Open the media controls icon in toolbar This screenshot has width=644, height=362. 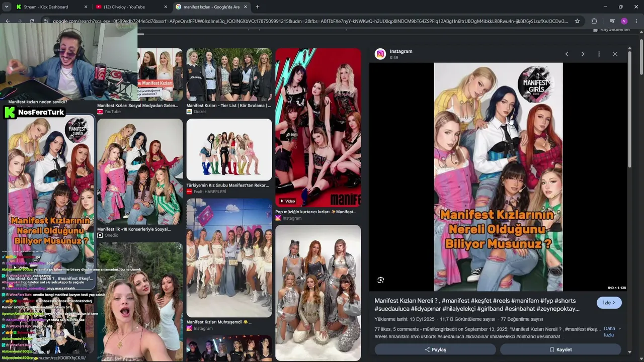(612, 21)
